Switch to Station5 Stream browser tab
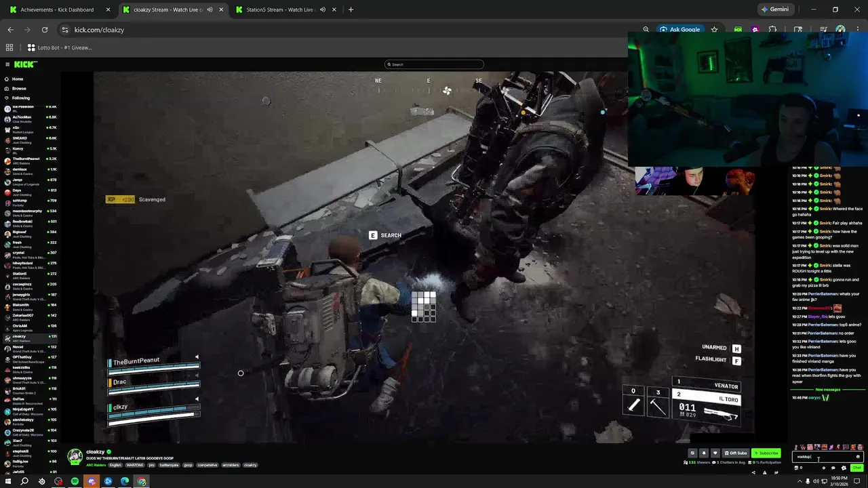868x488 pixels. 279,9
